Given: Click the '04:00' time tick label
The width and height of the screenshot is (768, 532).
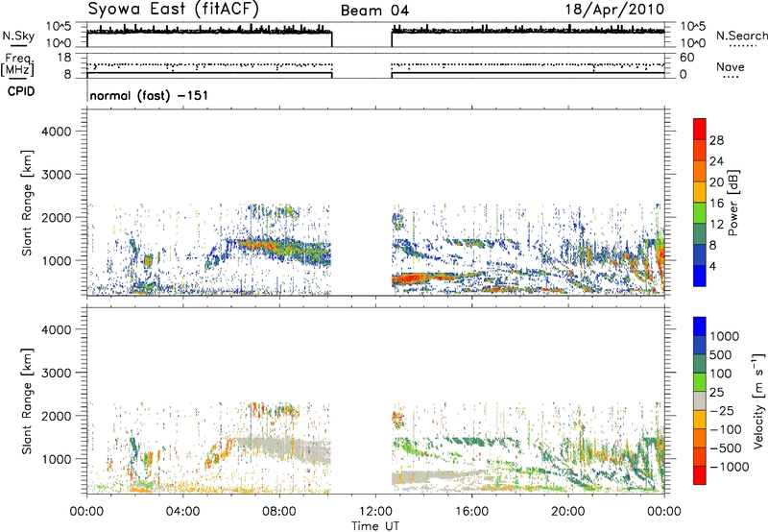Looking at the screenshot, I should 182,512.
